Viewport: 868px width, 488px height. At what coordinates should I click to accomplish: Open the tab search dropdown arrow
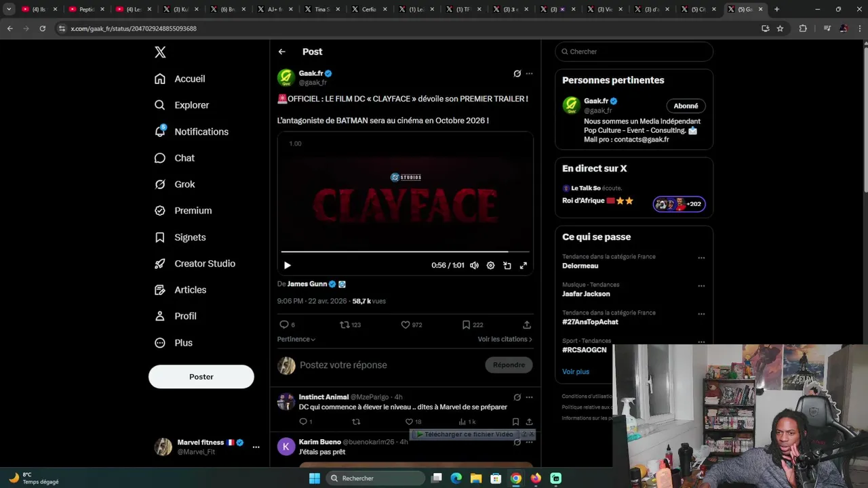pos(9,9)
